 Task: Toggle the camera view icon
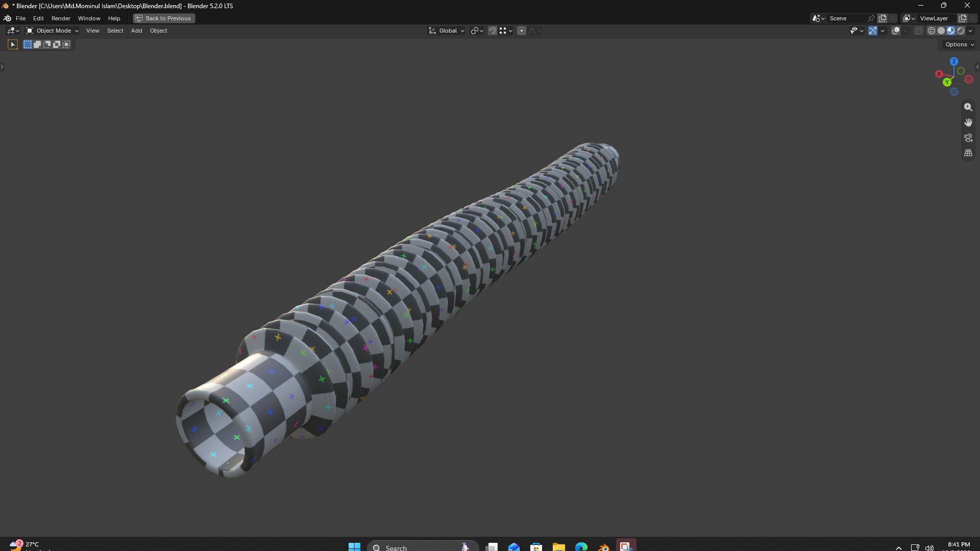[x=968, y=138]
